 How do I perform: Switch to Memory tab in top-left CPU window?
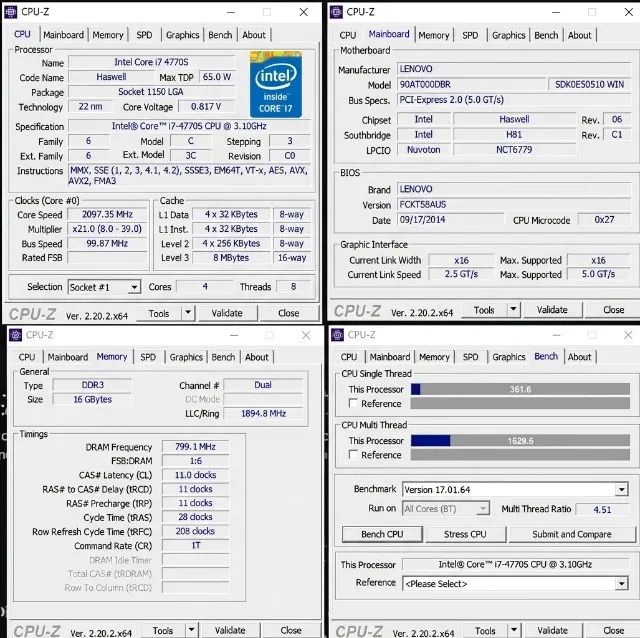click(108, 35)
